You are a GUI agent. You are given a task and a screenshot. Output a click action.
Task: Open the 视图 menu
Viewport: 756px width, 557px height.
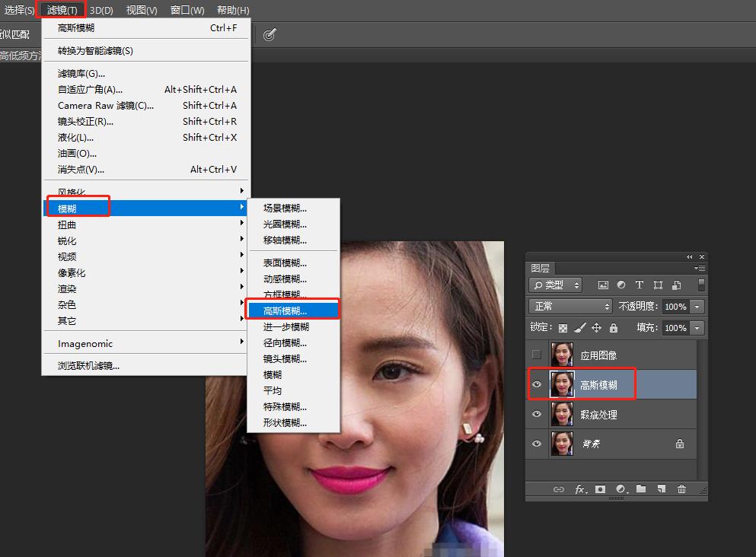coord(141,10)
